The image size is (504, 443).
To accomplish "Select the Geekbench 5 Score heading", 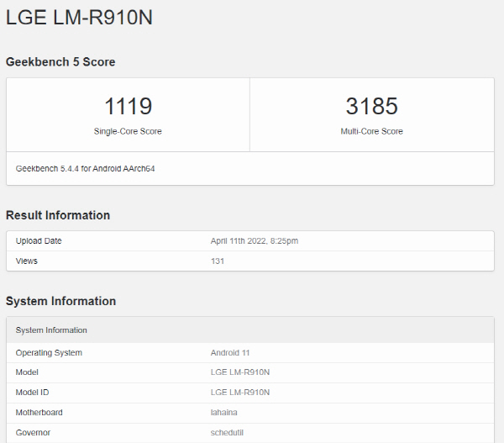I will point(60,61).
